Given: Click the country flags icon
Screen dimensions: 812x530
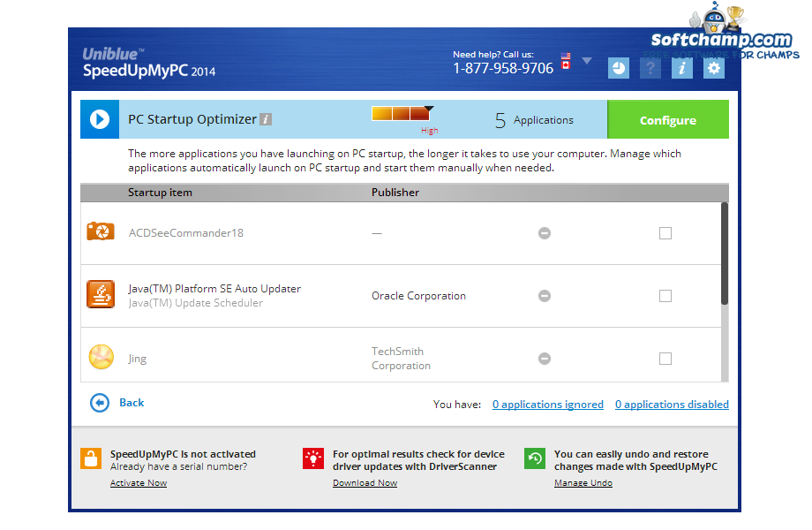Looking at the screenshot, I should click(566, 61).
